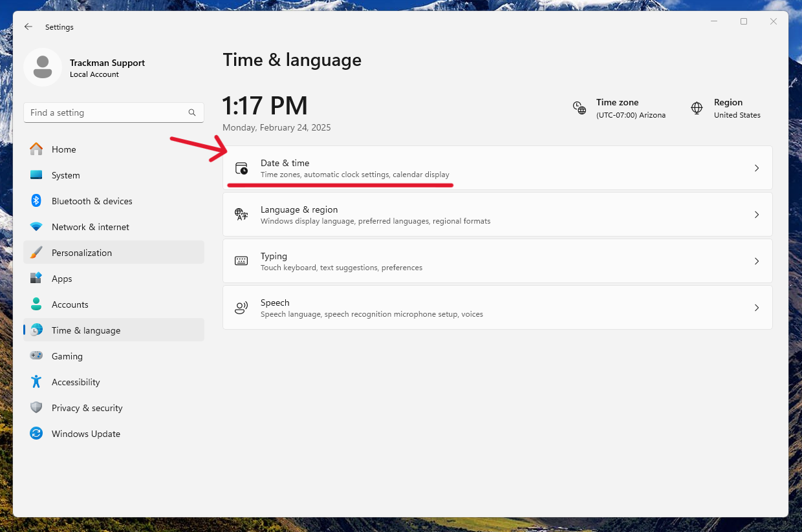Click the Region United States shortcut
The width and height of the screenshot is (802, 532).
click(726, 108)
